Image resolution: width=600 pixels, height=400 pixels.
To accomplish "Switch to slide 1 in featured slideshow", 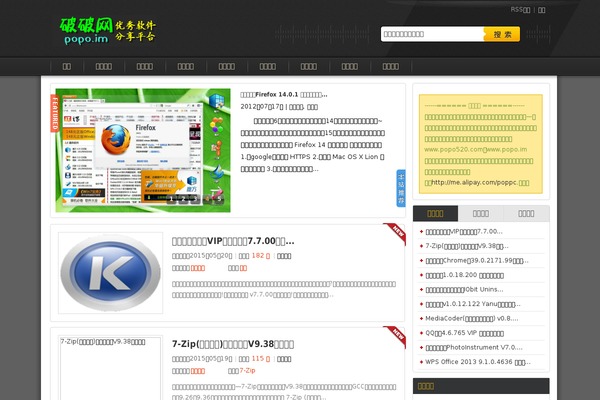I will click(171, 199).
